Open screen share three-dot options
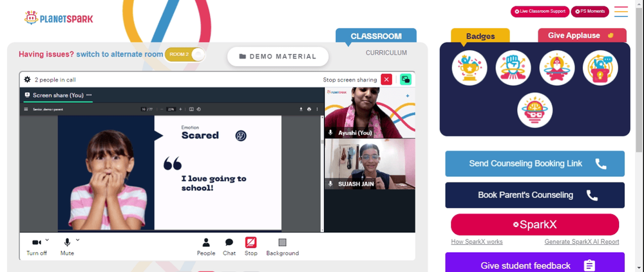644x272 pixels. tap(89, 95)
